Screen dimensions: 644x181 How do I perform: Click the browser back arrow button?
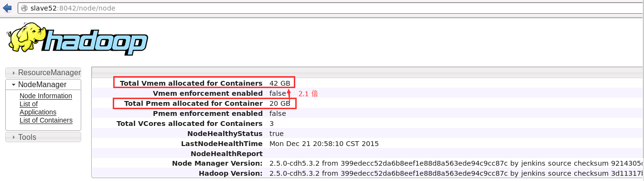tap(7, 8)
